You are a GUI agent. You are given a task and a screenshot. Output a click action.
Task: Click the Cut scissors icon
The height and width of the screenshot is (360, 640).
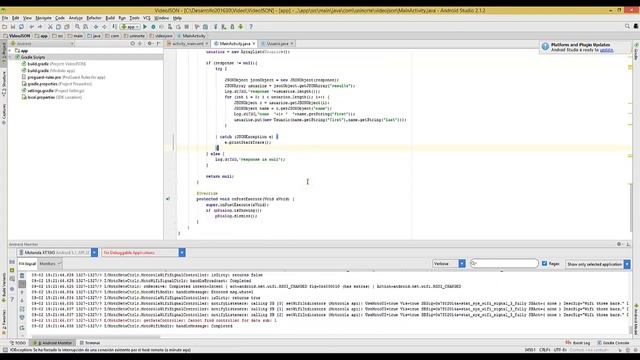click(50, 27)
